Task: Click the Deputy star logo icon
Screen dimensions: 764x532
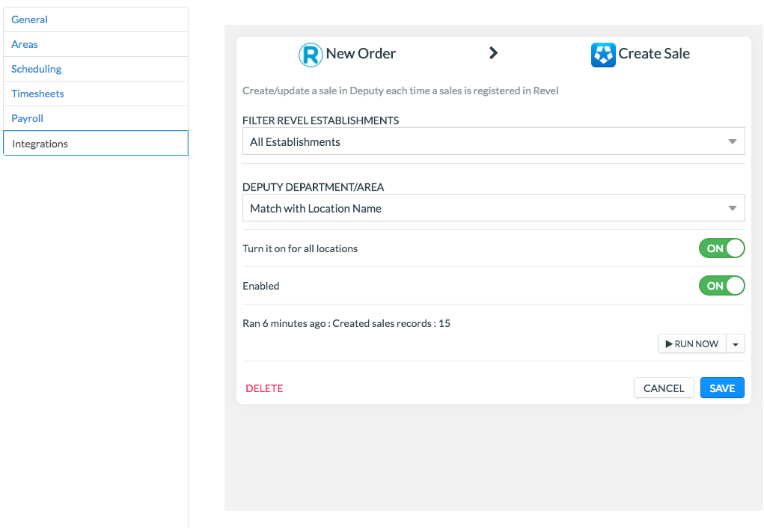Action: 603,55
